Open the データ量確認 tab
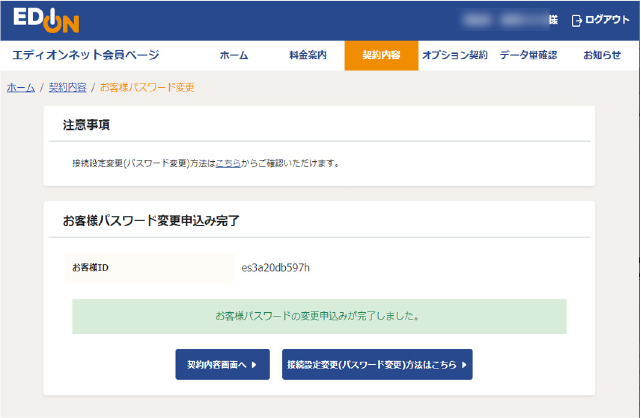 pos(528,55)
